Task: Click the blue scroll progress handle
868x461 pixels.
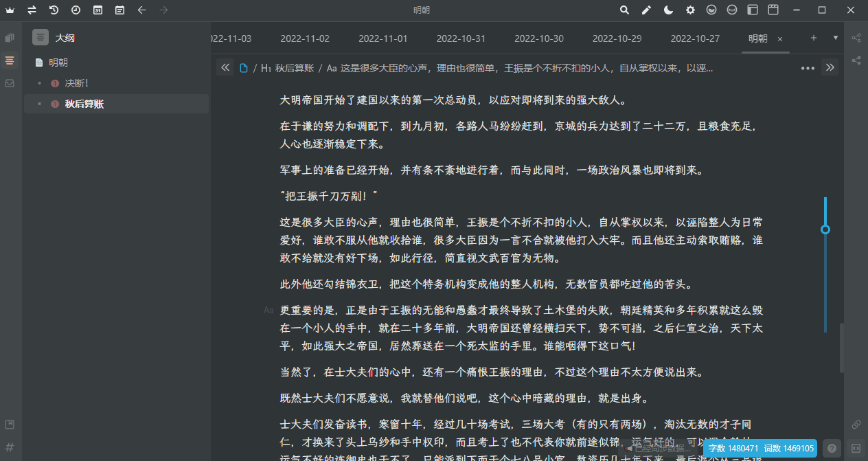Action: click(x=825, y=229)
